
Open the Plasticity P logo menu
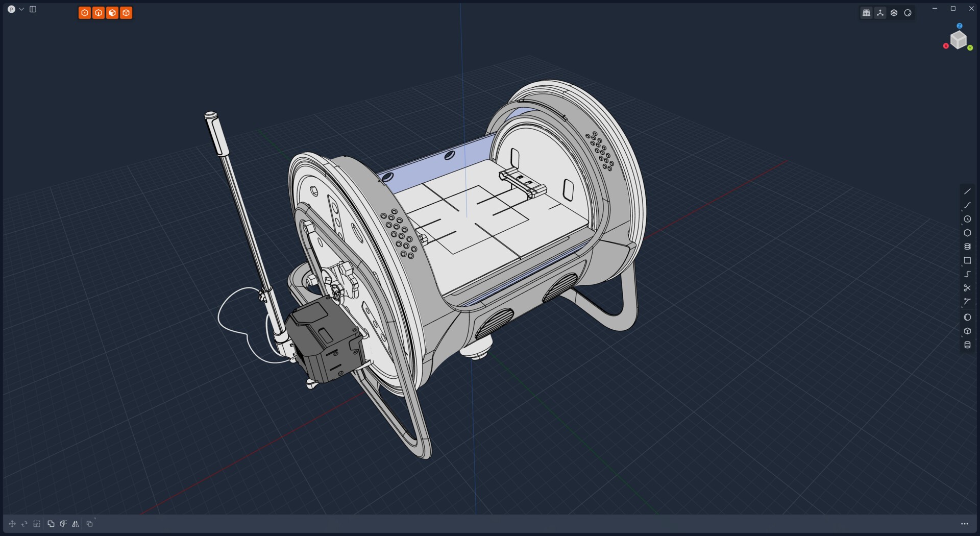pyautogui.click(x=11, y=9)
